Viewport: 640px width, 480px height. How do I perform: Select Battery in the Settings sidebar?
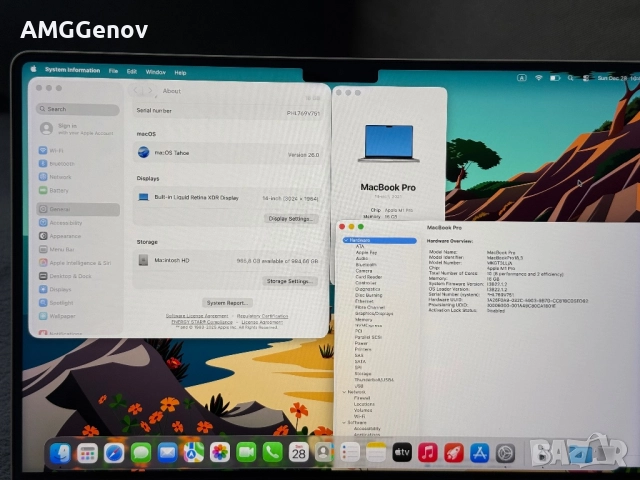53,190
